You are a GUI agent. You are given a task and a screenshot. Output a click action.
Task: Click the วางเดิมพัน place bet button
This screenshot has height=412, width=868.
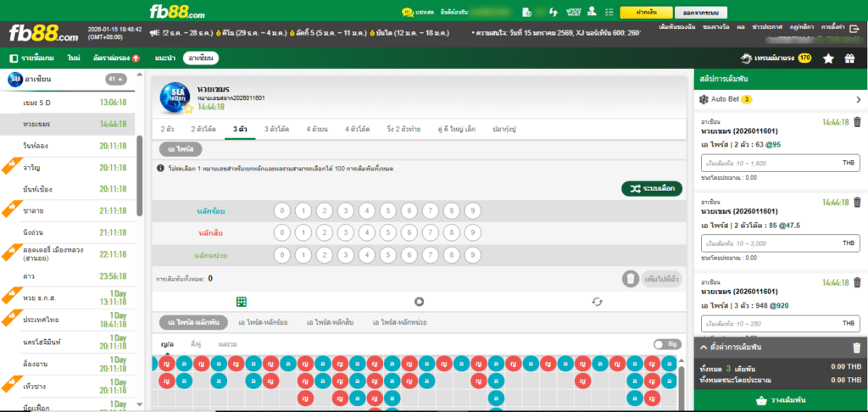click(781, 400)
